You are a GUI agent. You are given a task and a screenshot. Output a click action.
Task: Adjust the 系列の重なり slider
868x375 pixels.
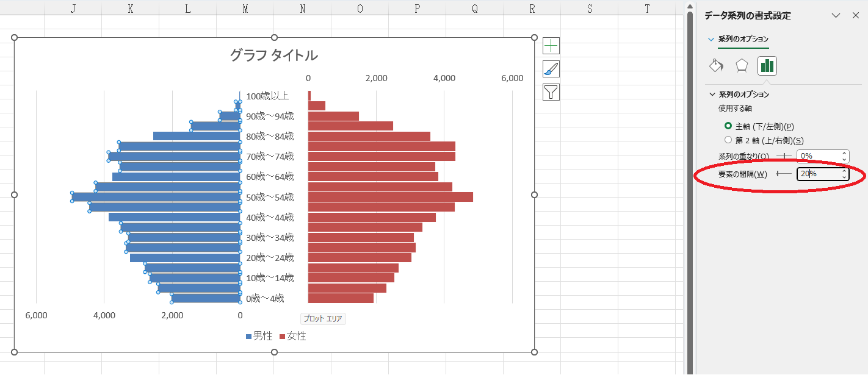pos(784,156)
